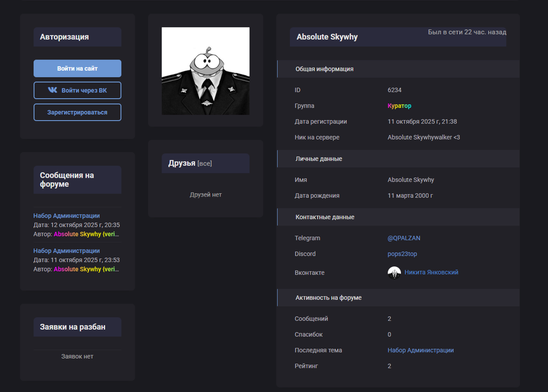Select the Общая информация section header
Viewport: 548px width, 392px height.
coord(324,69)
